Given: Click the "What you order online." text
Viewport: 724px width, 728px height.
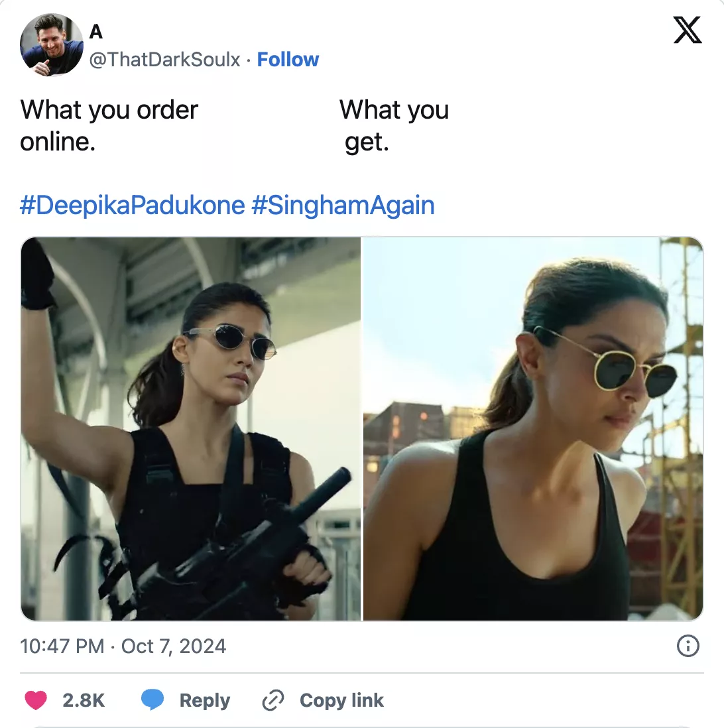Looking at the screenshot, I should pos(109,125).
